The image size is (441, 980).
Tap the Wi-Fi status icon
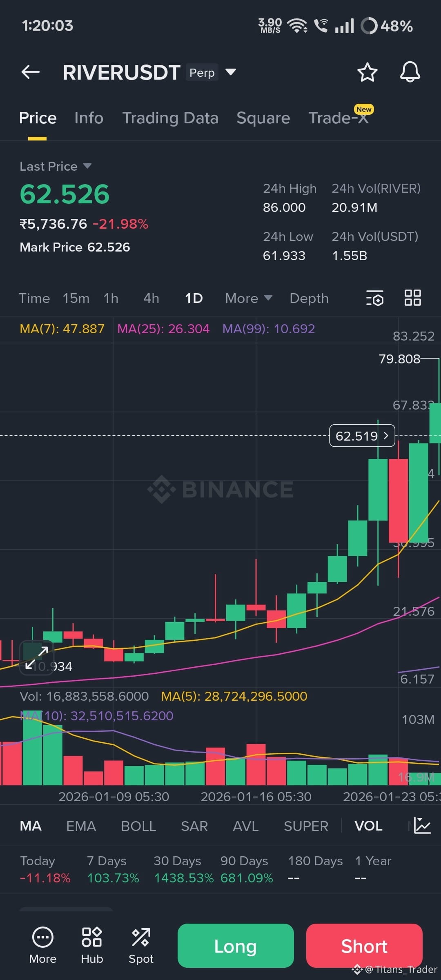[x=297, y=26]
